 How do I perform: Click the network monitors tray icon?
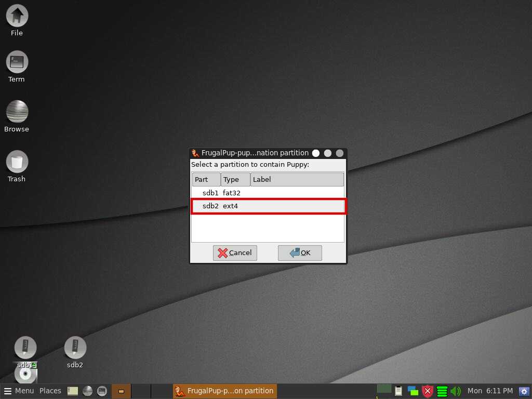(x=413, y=391)
